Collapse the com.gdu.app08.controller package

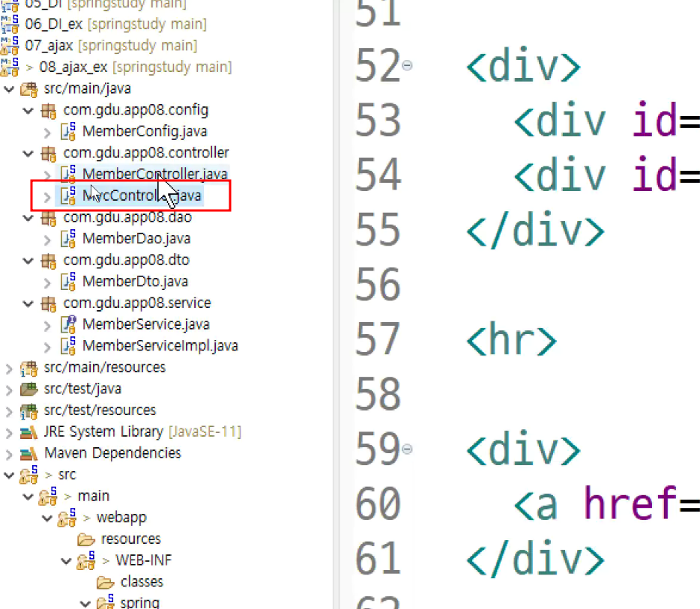(x=28, y=153)
